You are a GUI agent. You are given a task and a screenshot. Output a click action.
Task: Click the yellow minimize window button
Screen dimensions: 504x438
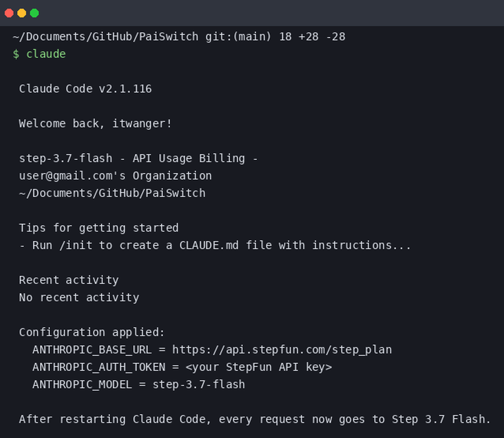click(22, 13)
